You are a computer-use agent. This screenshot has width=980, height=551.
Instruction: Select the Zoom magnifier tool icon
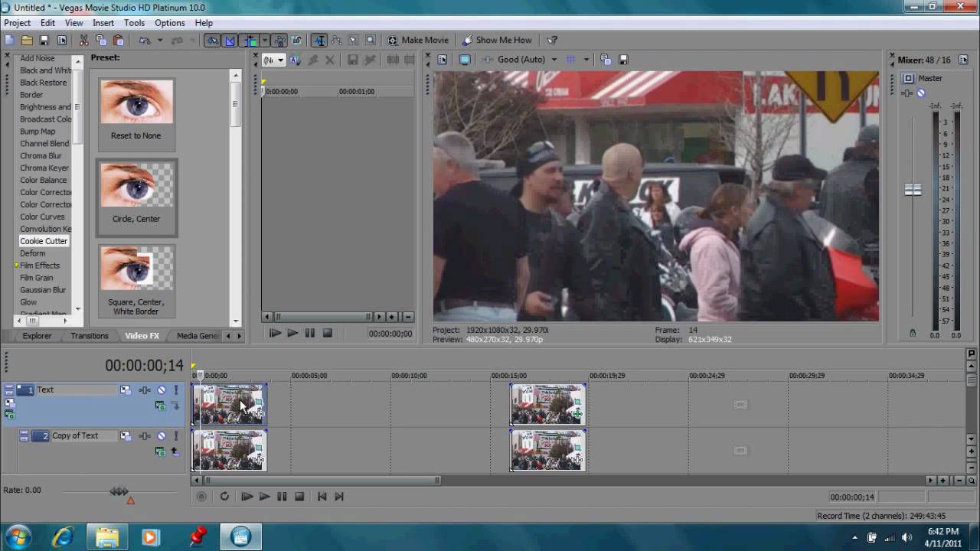(x=371, y=40)
